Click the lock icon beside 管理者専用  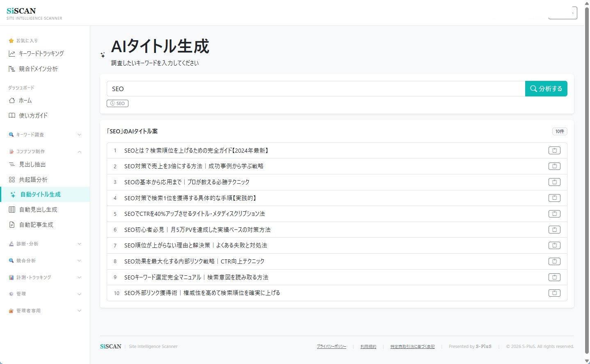point(11,311)
